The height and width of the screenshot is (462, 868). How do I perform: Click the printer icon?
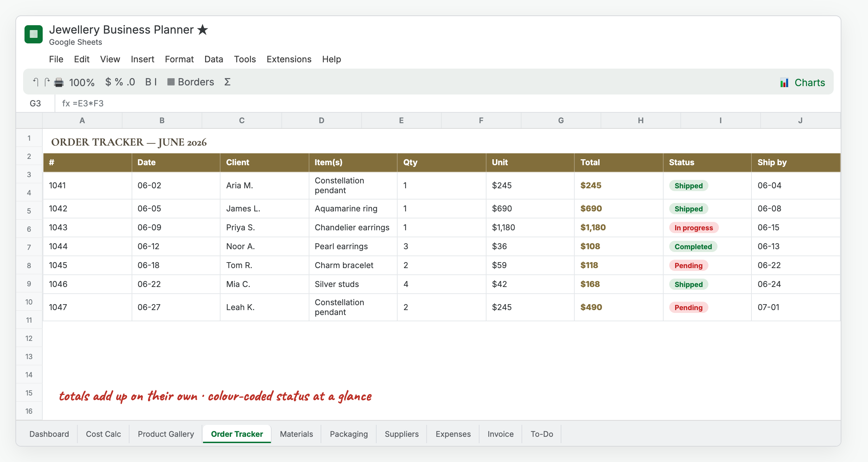pos(59,83)
